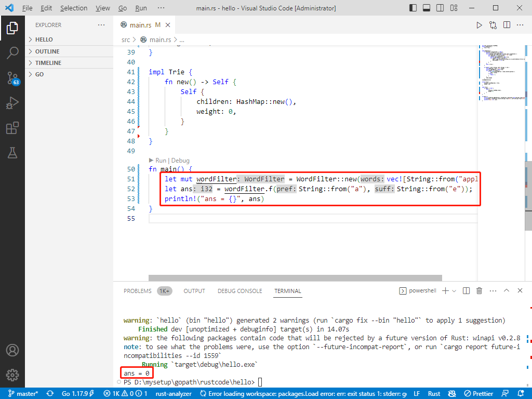Open the File menu

point(27,8)
